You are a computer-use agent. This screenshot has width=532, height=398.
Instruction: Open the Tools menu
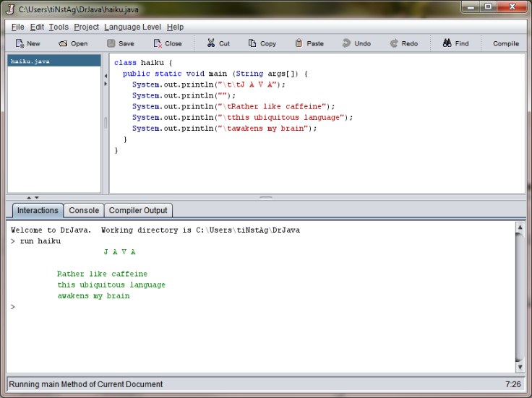59,27
